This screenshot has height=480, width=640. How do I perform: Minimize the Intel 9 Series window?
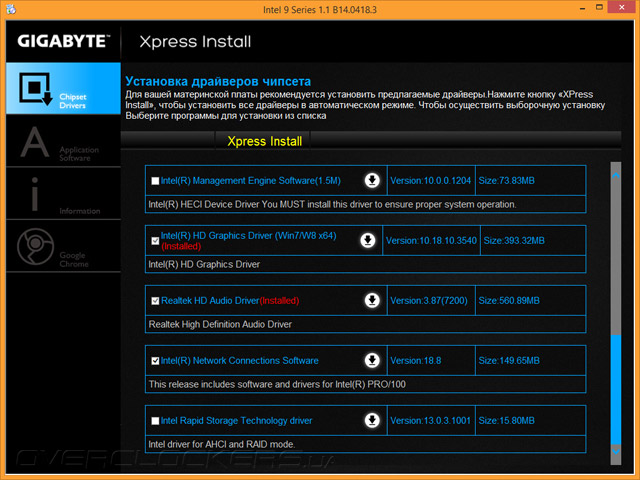coord(582,8)
